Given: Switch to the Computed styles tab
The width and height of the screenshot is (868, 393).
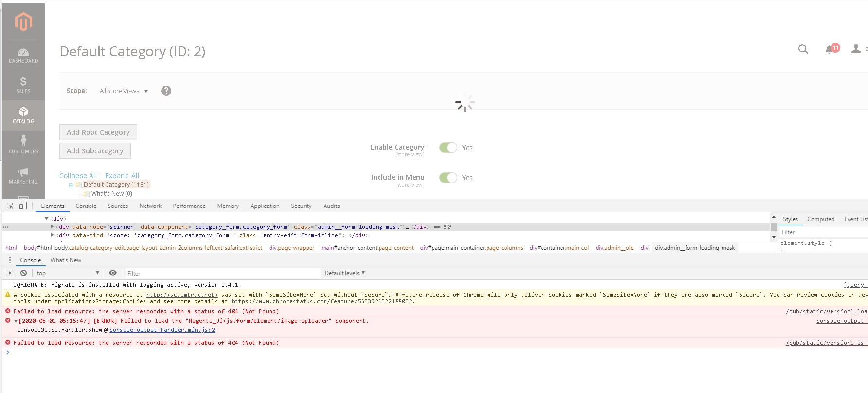Looking at the screenshot, I should point(820,219).
